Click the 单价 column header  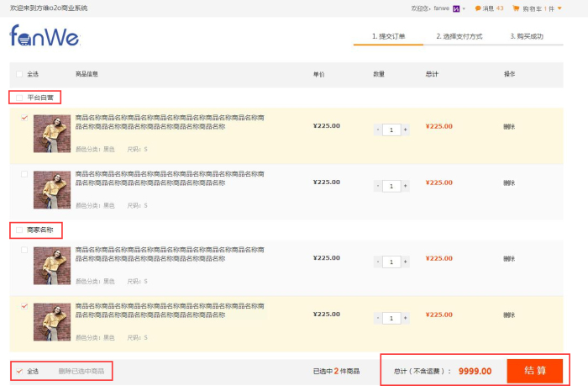pyautogui.click(x=318, y=74)
